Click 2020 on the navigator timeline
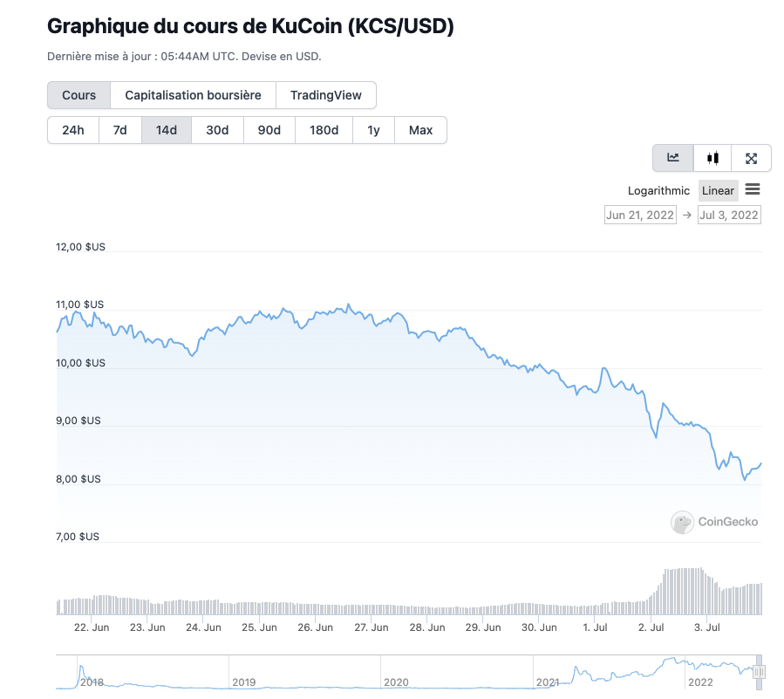Image resolution: width=784 pixels, height=699 pixels. click(396, 682)
